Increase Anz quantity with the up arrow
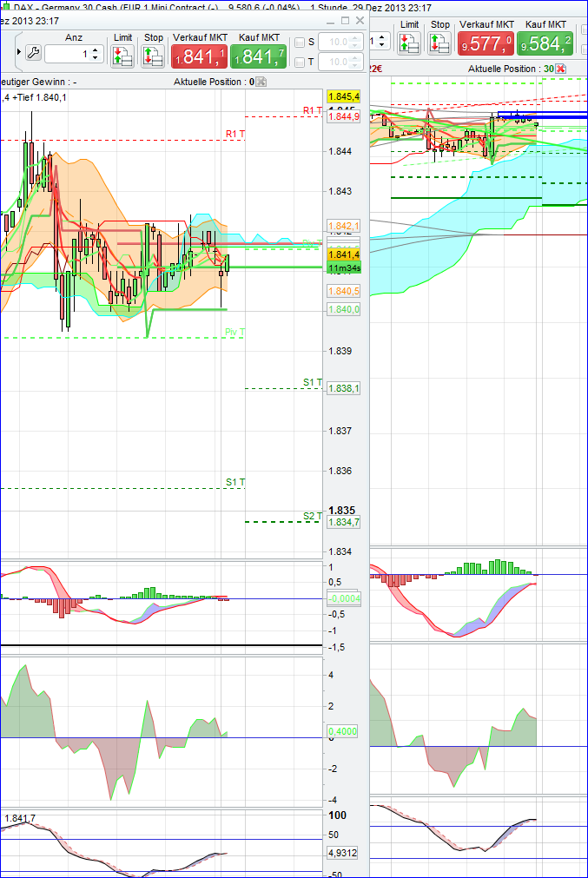588x878 pixels. [96, 49]
